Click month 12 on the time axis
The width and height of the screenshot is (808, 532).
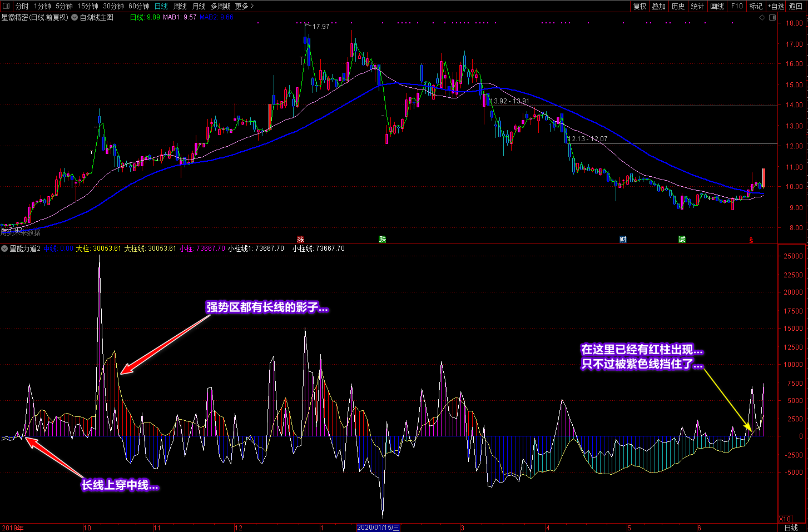[x=239, y=528]
